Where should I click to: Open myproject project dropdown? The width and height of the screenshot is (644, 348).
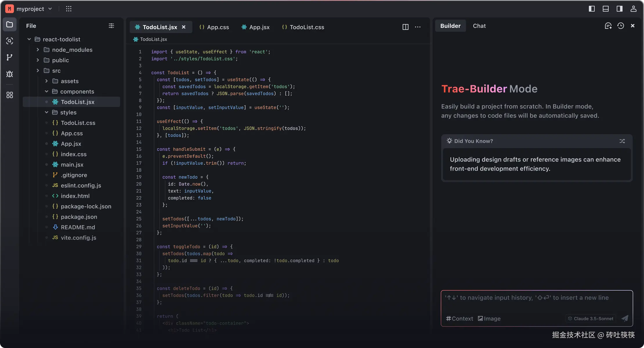(34, 9)
